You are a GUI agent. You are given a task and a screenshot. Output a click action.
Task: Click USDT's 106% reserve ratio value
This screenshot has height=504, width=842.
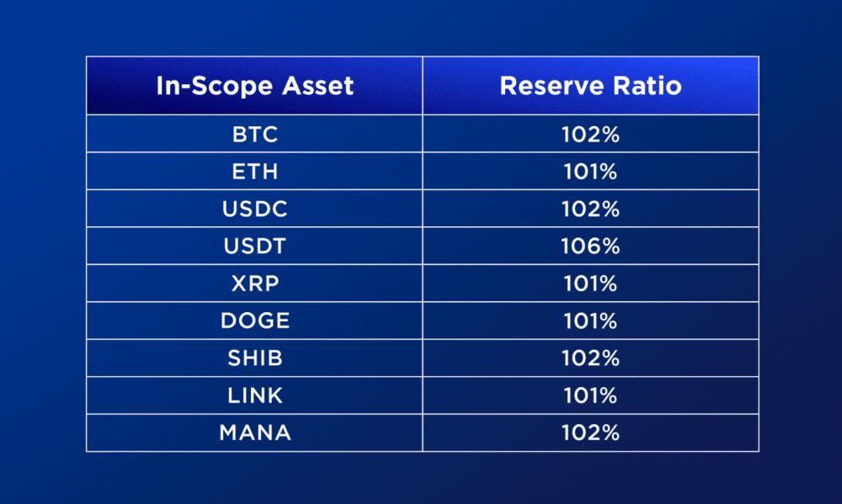click(x=591, y=247)
